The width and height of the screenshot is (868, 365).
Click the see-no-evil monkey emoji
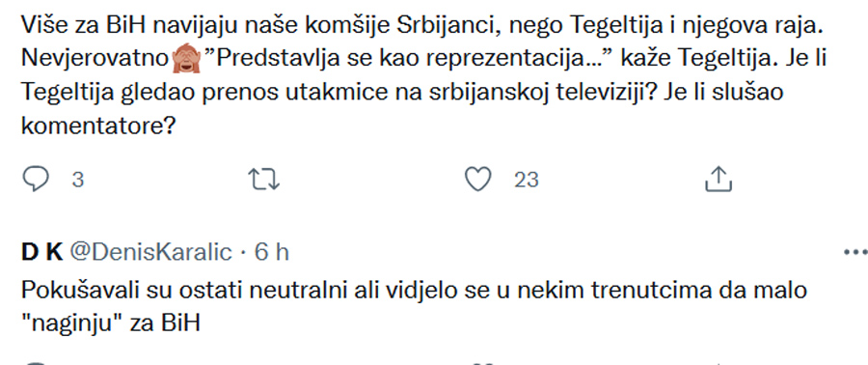pos(185,59)
